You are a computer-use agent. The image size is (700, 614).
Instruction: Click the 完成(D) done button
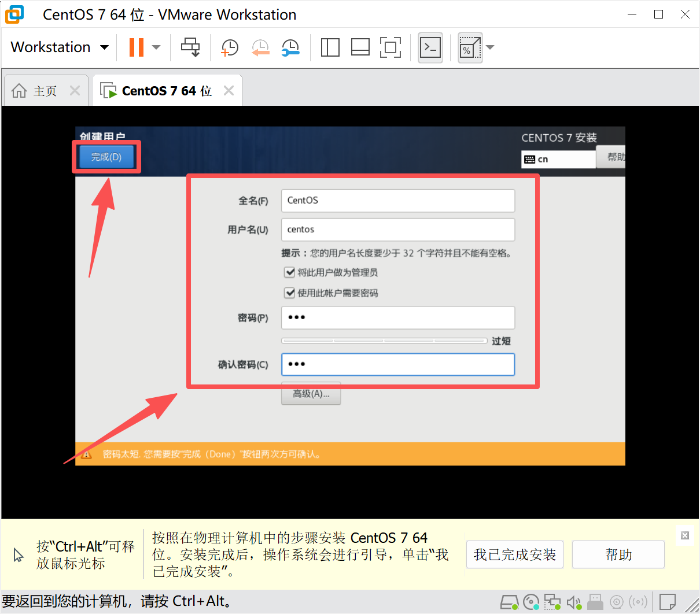[106, 157]
